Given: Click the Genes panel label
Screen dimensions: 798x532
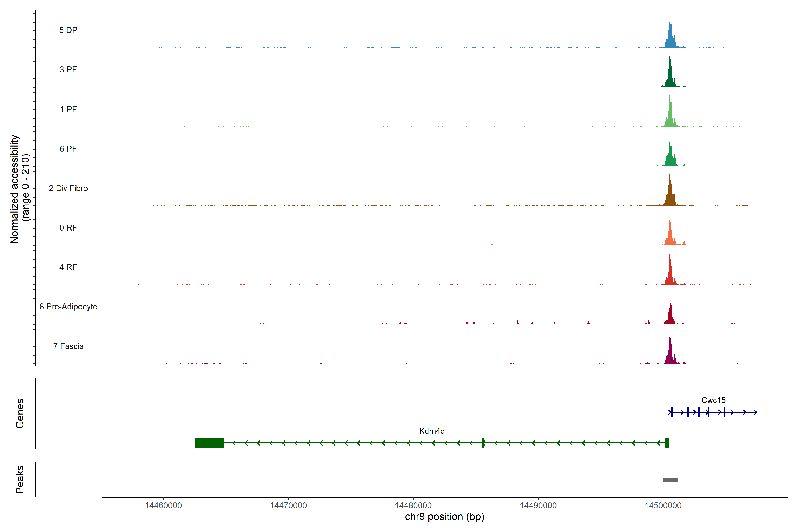Looking at the screenshot, I should 20,413.
